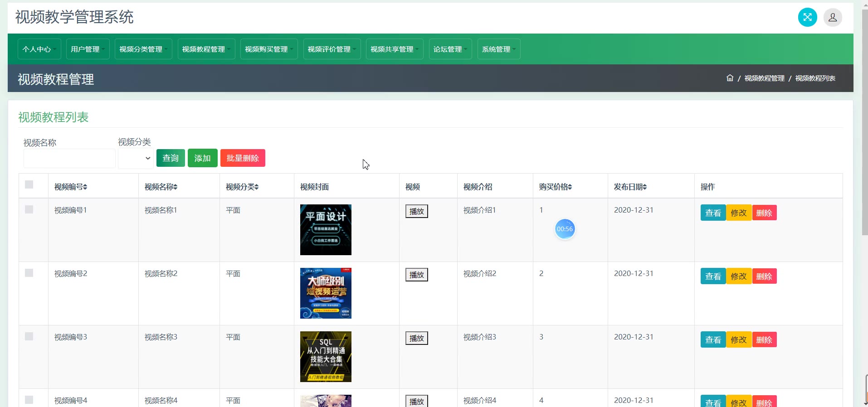The image size is (868, 407).
Task: Click the home icon in breadcrumb
Action: pos(730,78)
